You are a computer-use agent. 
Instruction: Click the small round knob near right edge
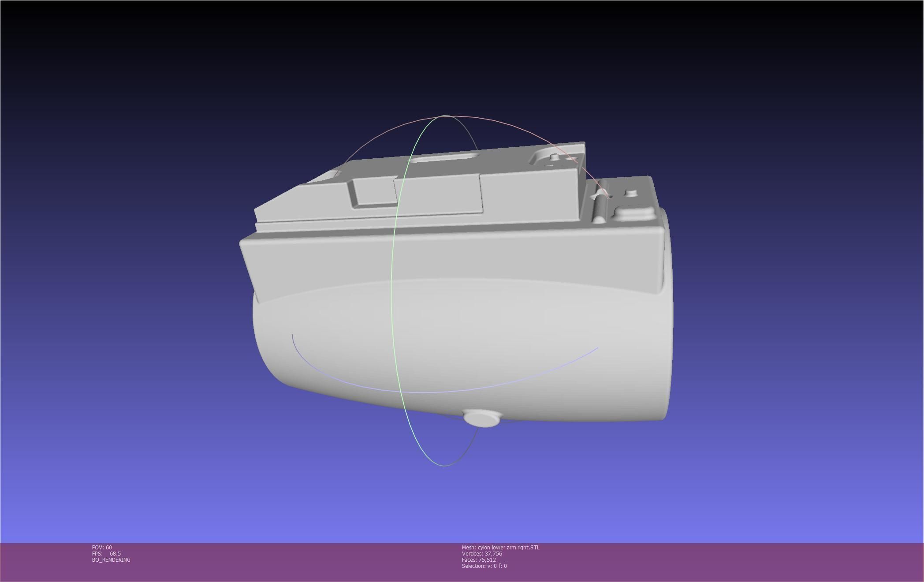pyautogui.click(x=631, y=193)
